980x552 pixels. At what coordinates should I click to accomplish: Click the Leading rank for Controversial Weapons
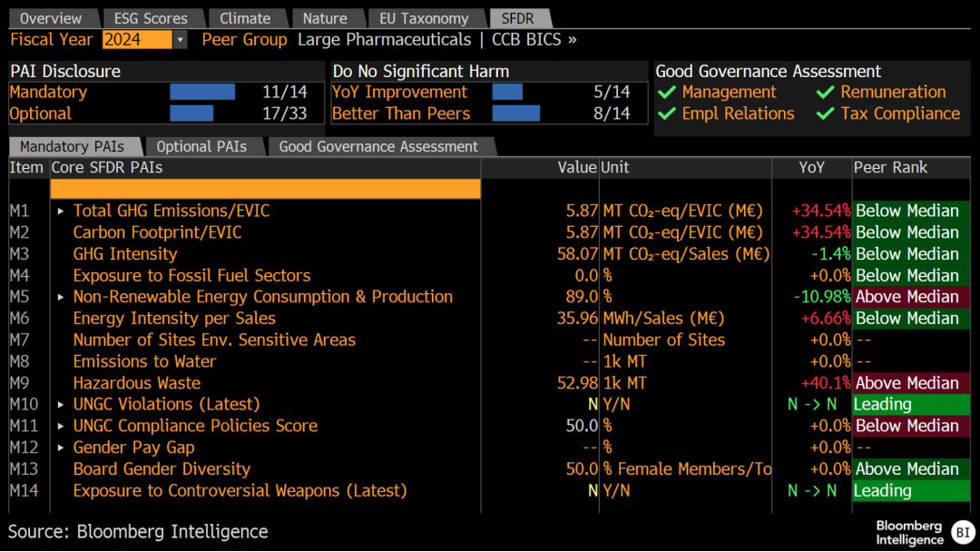tap(911, 491)
